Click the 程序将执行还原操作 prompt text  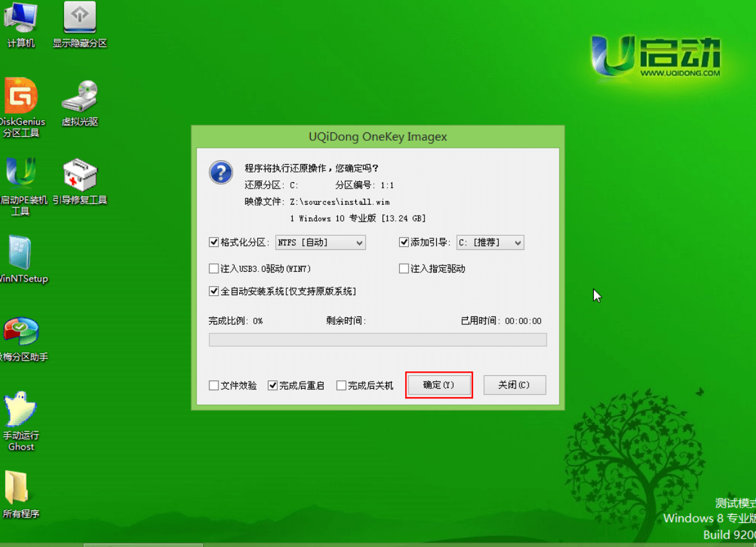tap(311, 168)
